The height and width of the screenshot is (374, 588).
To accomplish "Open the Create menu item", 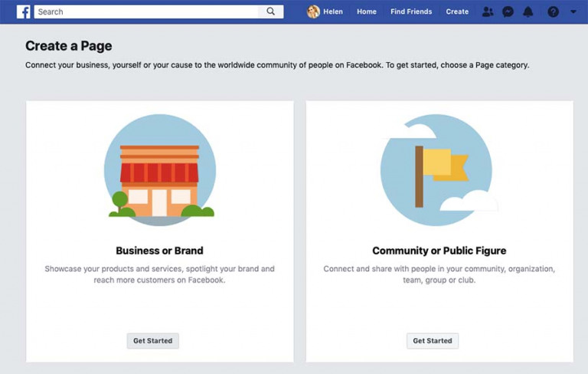I will click(457, 11).
